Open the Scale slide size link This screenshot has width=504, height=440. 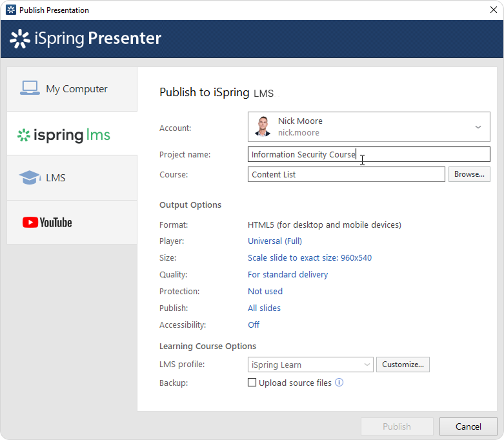coord(309,258)
